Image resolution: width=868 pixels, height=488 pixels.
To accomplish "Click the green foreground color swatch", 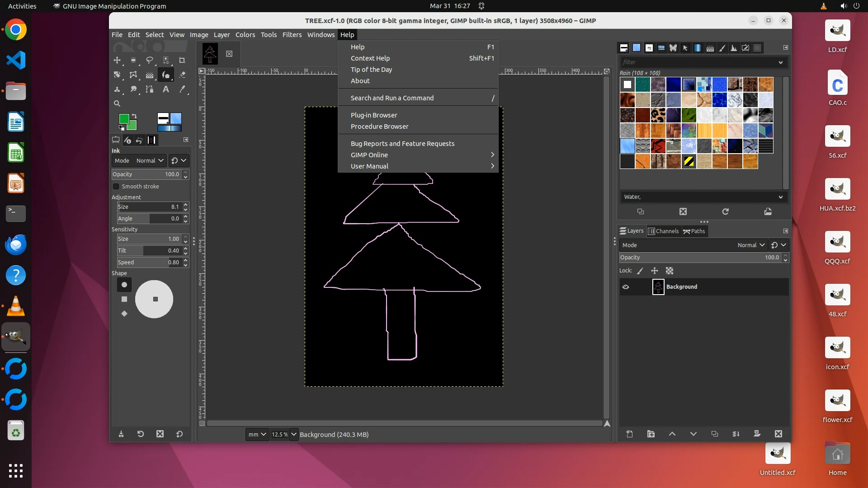I will (x=123, y=119).
